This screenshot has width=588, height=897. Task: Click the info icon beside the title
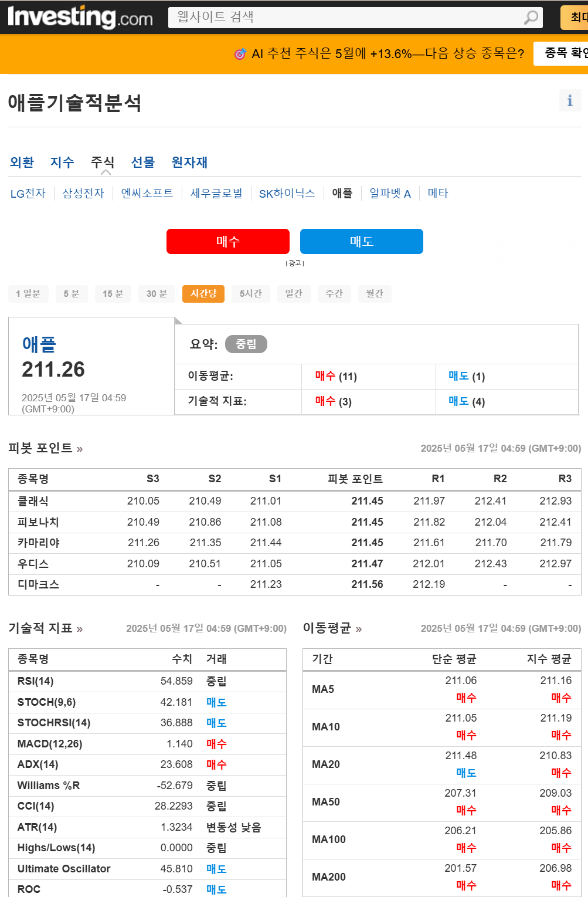pos(570,100)
